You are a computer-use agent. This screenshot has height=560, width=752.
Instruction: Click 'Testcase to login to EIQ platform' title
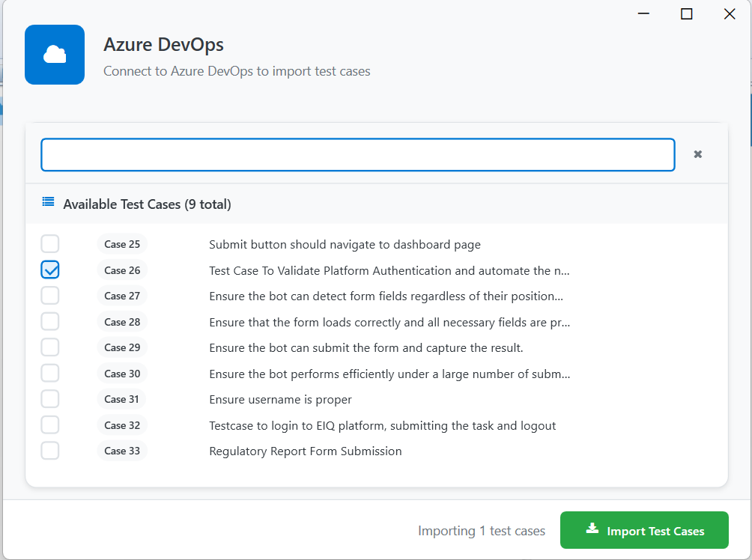[382, 426]
